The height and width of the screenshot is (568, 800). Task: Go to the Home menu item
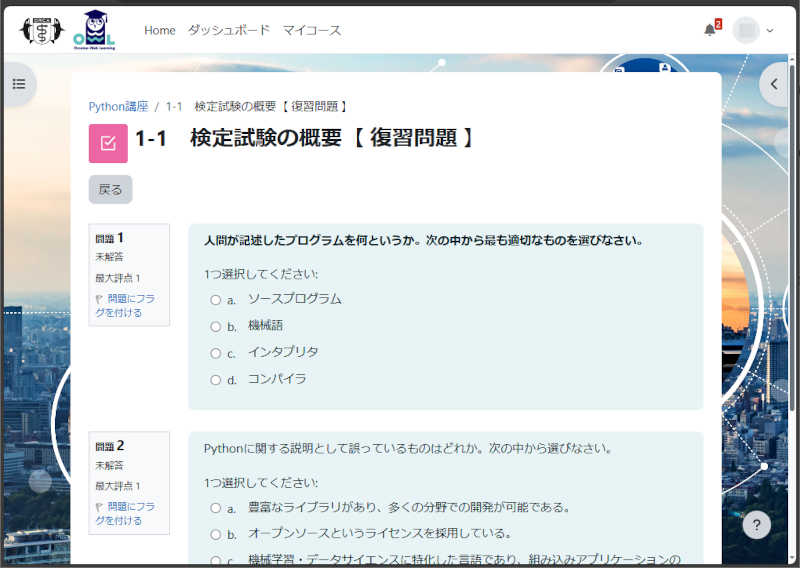point(159,30)
